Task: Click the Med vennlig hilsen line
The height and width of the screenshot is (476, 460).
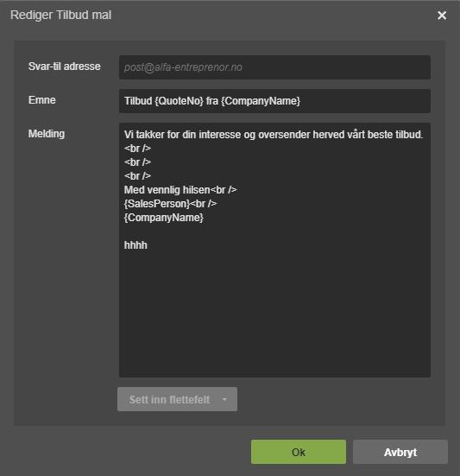Action: click(x=180, y=190)
